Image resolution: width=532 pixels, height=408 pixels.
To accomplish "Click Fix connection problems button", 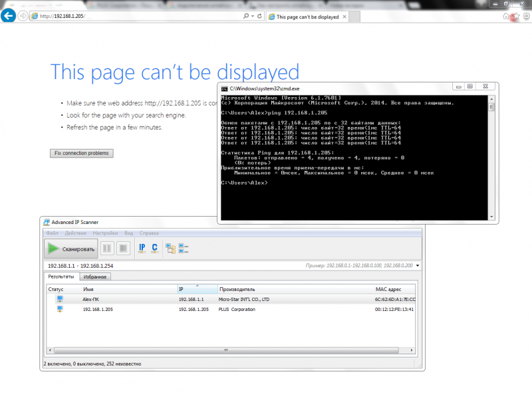I will point(82,153).
